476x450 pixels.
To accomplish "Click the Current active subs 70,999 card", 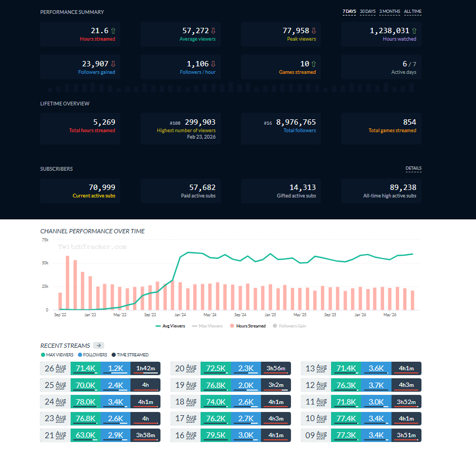I will (x=80, y=190).
